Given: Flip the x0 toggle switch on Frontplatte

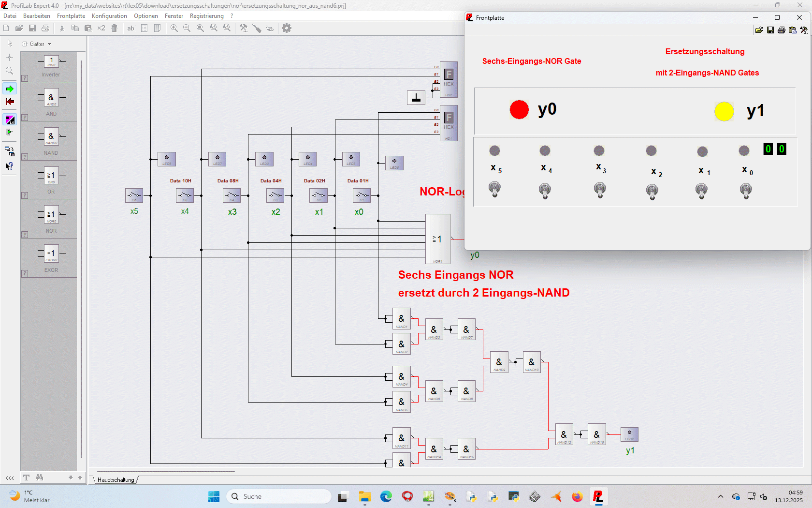Looking at the screenshot, I should [x=746, y=191].
